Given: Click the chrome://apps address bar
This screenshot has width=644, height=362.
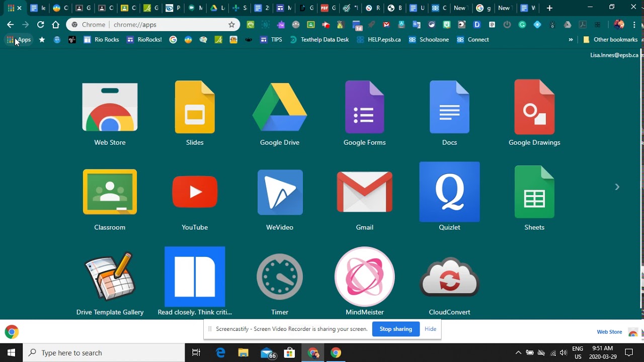Looking at the screenshot, I should pos(153,25).
